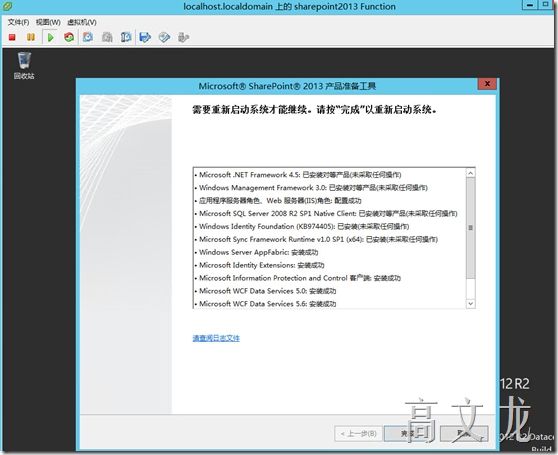Screen dimensions: 558x455
Task: Open the snapshot manager icon
Action: pyautogui.click(x=126, y=37)
